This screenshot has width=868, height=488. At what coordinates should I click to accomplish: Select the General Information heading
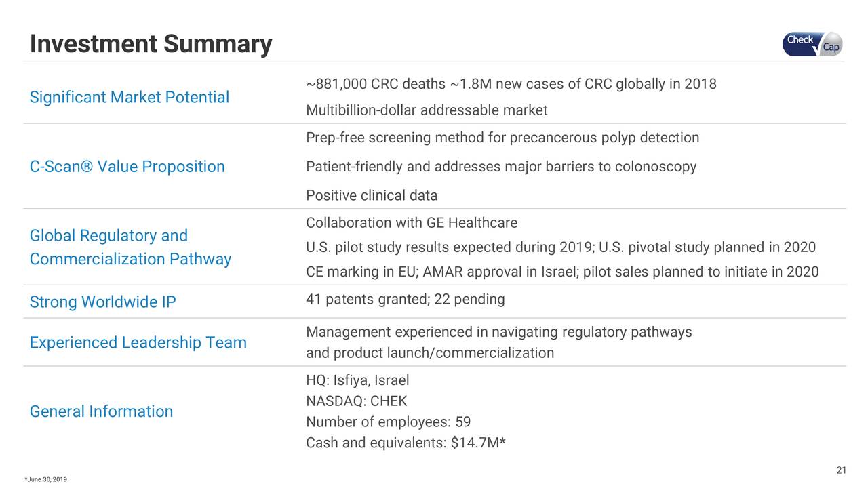(101, 411)
